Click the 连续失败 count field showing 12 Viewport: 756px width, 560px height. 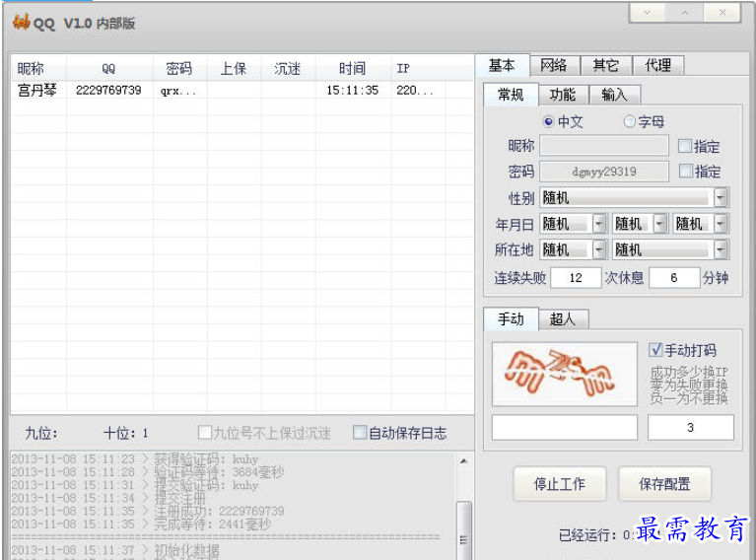tap(576, 278)
